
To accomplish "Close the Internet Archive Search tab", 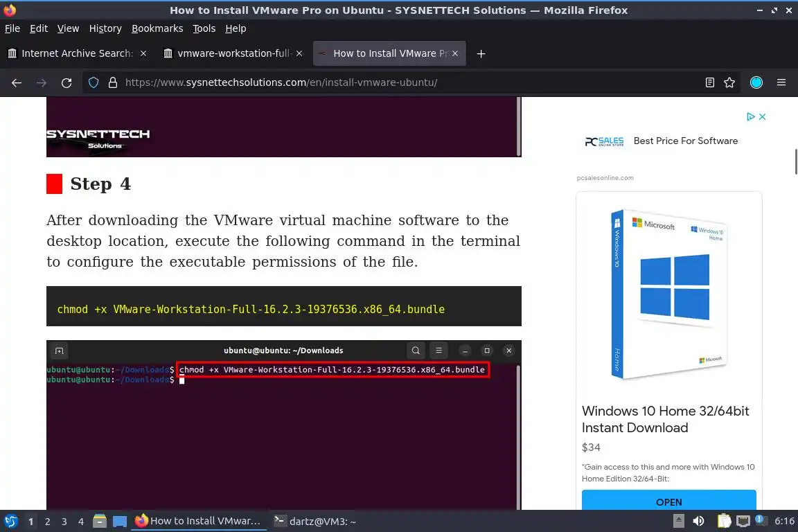I will tap(143, 53).
